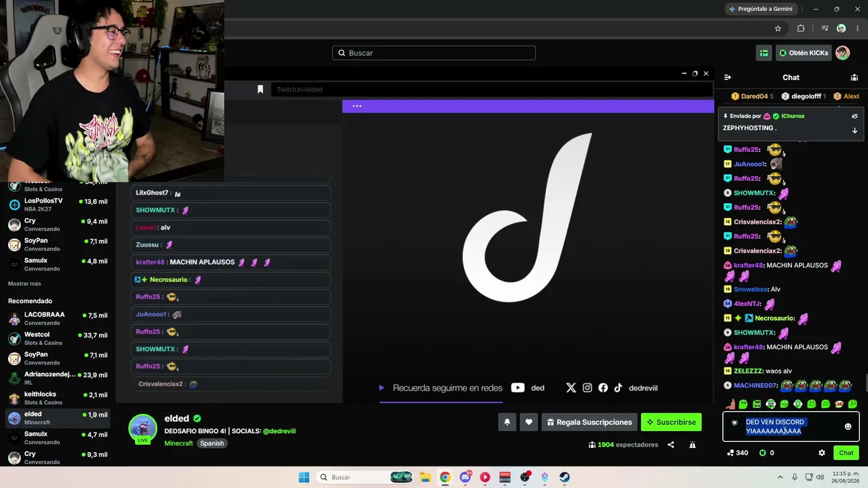
Task: Bookmark this page with the star icon
Action: pos(778,28)
